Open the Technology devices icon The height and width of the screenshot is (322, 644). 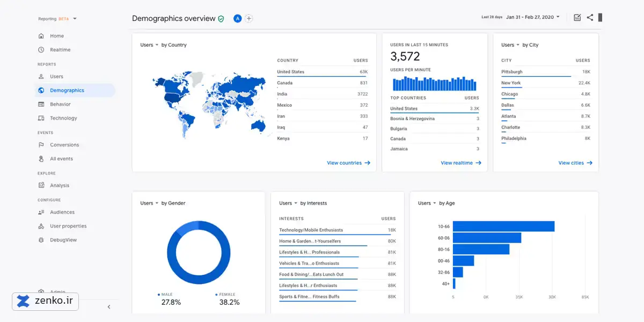point(41,118)
